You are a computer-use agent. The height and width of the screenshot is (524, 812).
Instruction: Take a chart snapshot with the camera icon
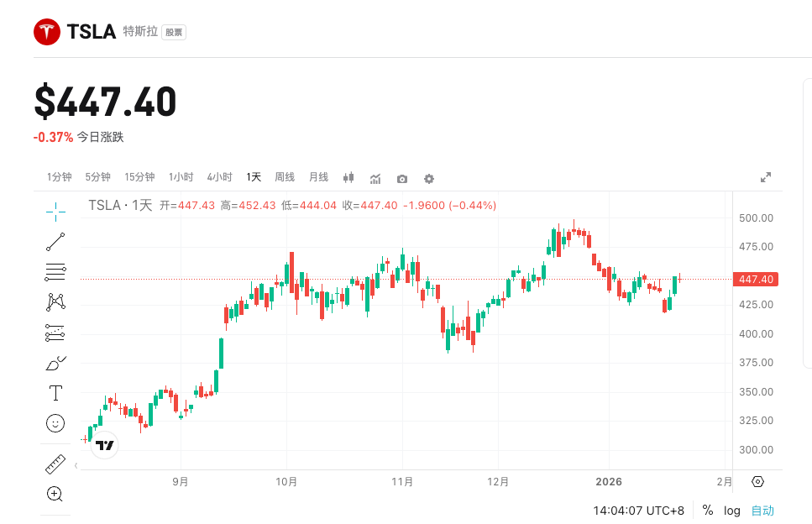(x=401, y=179)
